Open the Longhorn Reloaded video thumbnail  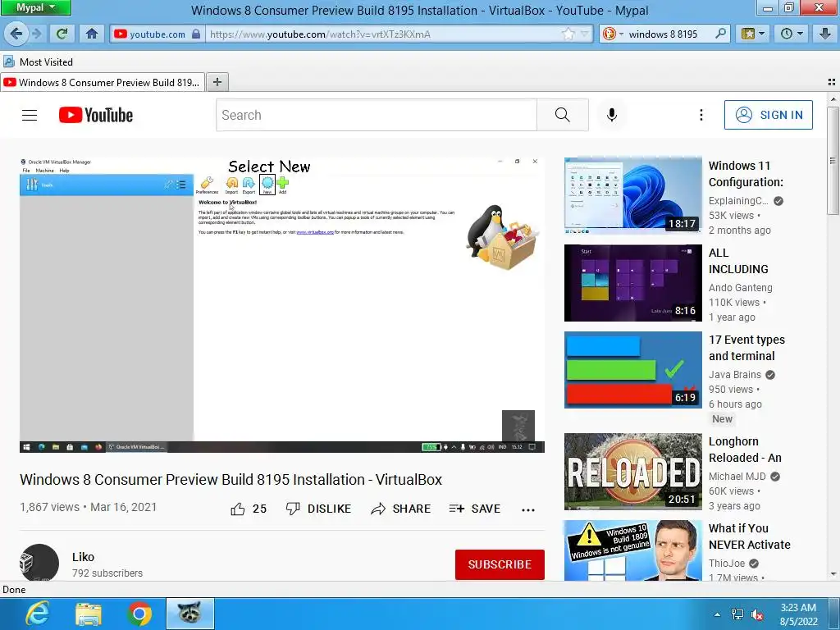coord(632,472)
